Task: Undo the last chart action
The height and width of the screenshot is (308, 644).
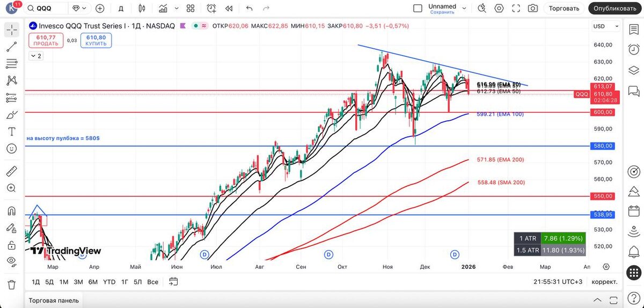Action: click(x=249, y=8)
